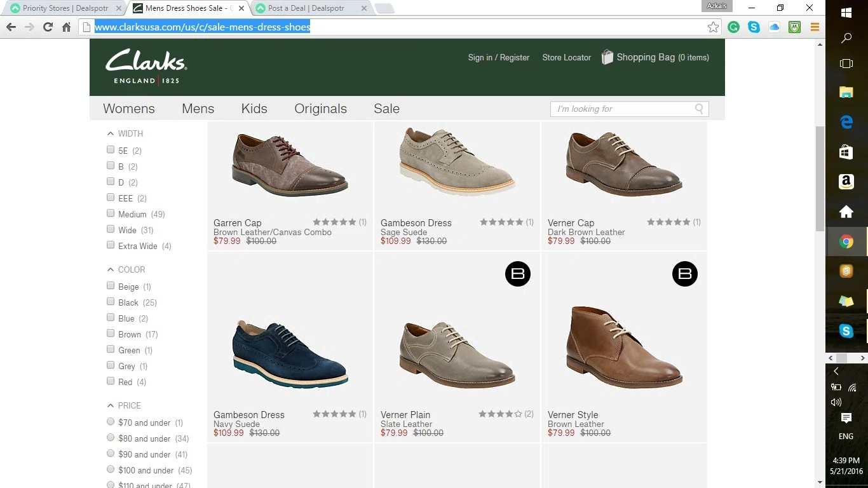Open the Action Center notifications icon

tap(846, 417)
